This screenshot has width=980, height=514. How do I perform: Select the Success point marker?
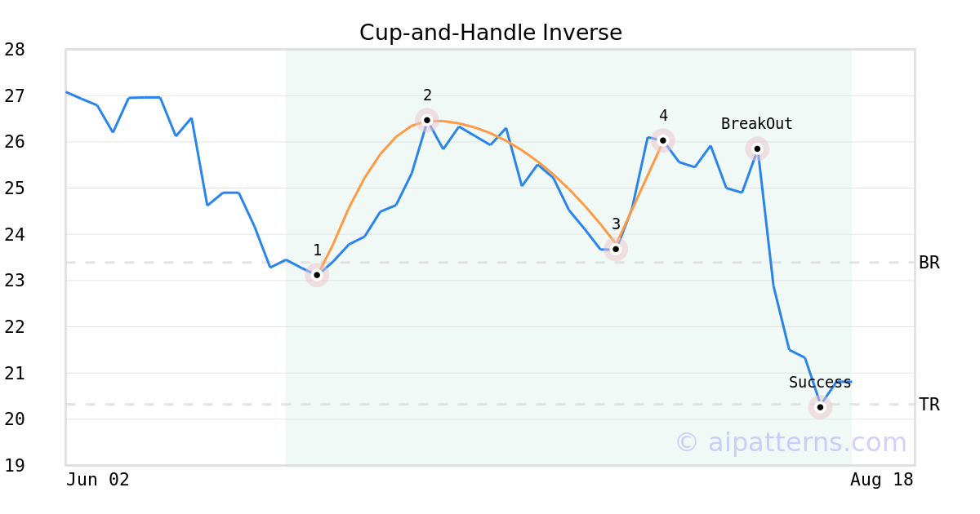tap(820, 407)
